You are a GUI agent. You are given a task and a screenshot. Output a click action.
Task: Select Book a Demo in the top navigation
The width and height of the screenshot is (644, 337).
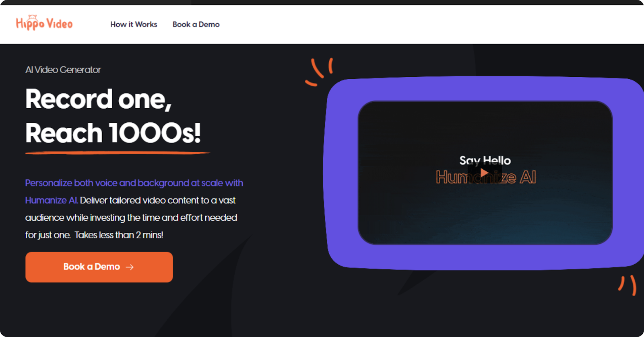196,25
